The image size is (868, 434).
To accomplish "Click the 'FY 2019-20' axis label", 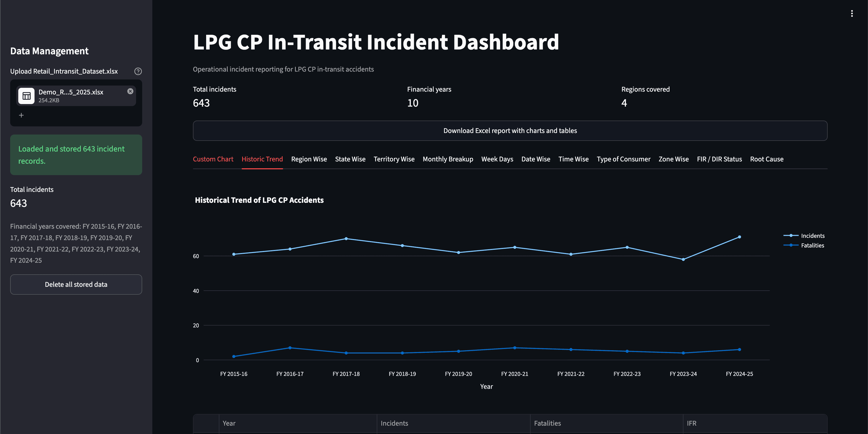I will [x=458, y=374].
